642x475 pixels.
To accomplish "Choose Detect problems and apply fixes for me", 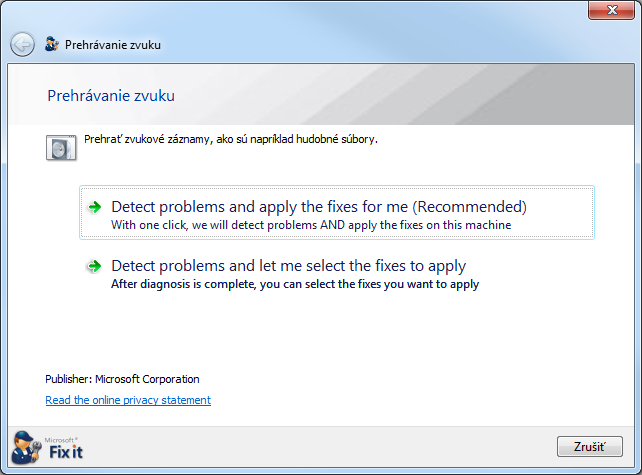I will point(318,207).
